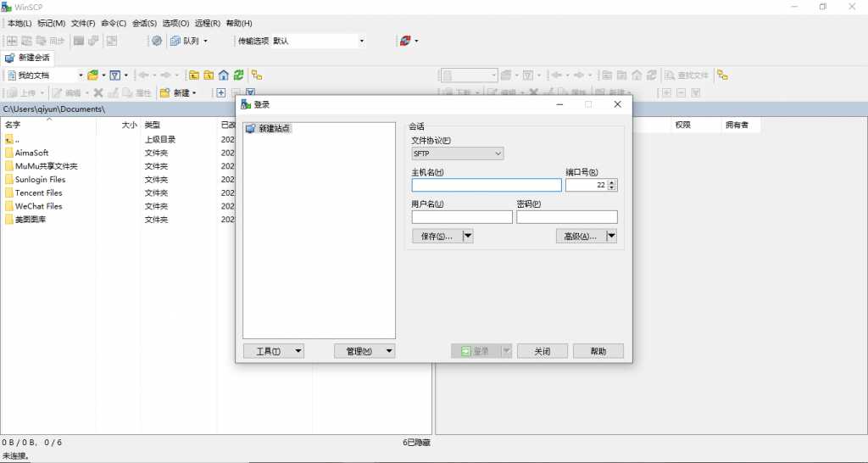Click the remote find files icon
Viewport: 868px width, 463px height.
[x=687, y=75]
